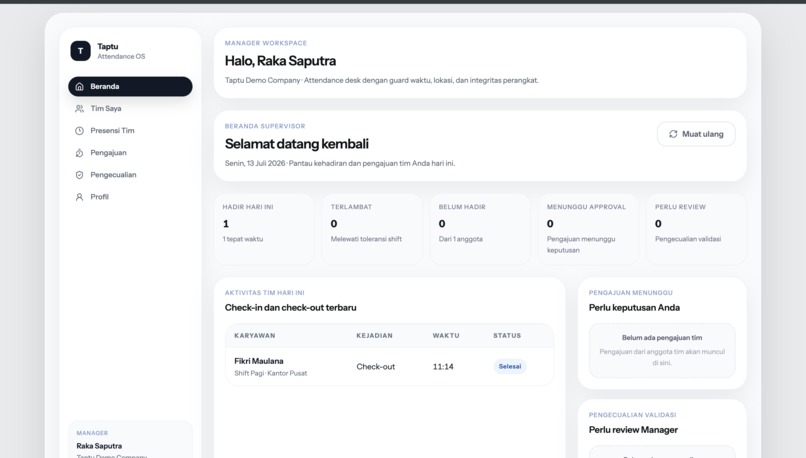Click the Karyawan column header
The height and width of the screenshot is (458, 806).
pyautogui.click(x=254, y=336)
